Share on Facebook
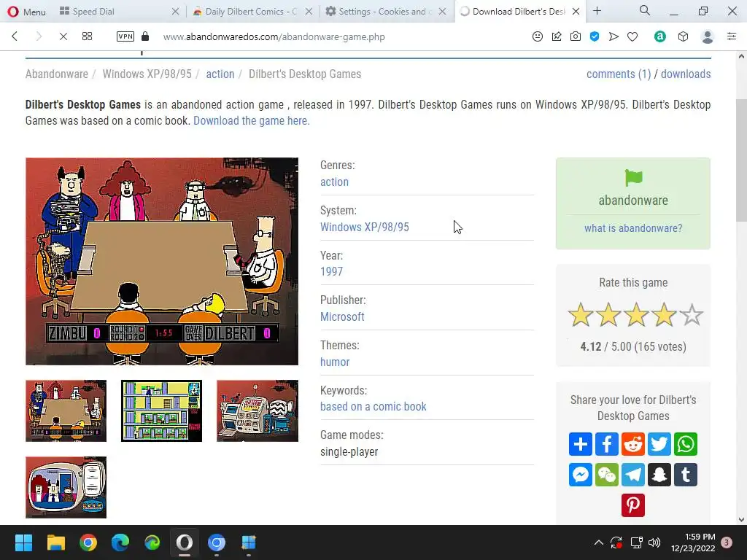747x560 pixels. pyautogui.click(x=606, y=444)
